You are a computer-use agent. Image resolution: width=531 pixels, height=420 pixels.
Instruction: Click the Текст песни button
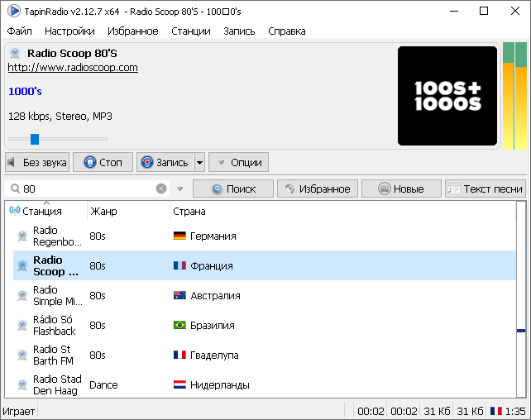click(486, 189)
